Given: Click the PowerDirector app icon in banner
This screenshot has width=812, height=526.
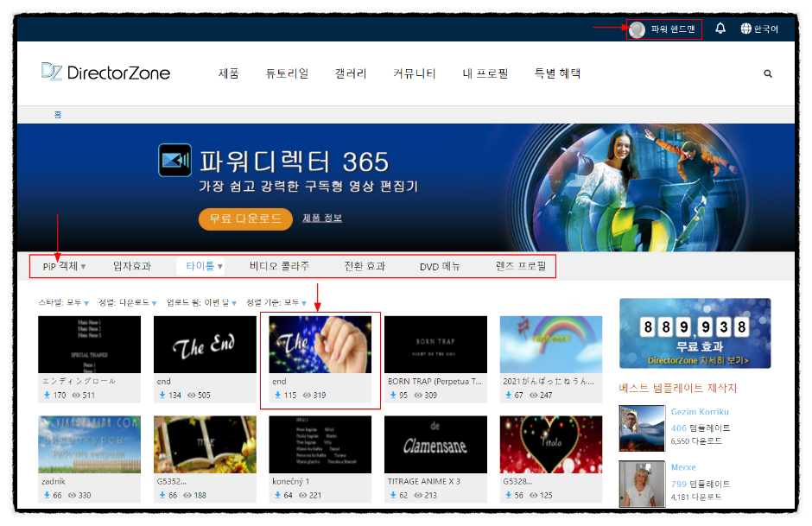Looking at the screenshot, I should [x=174, y=160].
